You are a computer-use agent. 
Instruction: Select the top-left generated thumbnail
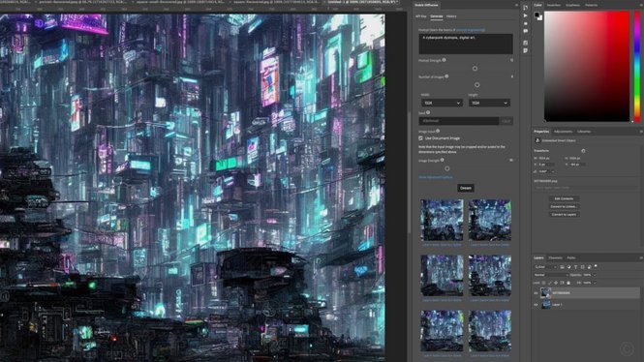[442, 220]
